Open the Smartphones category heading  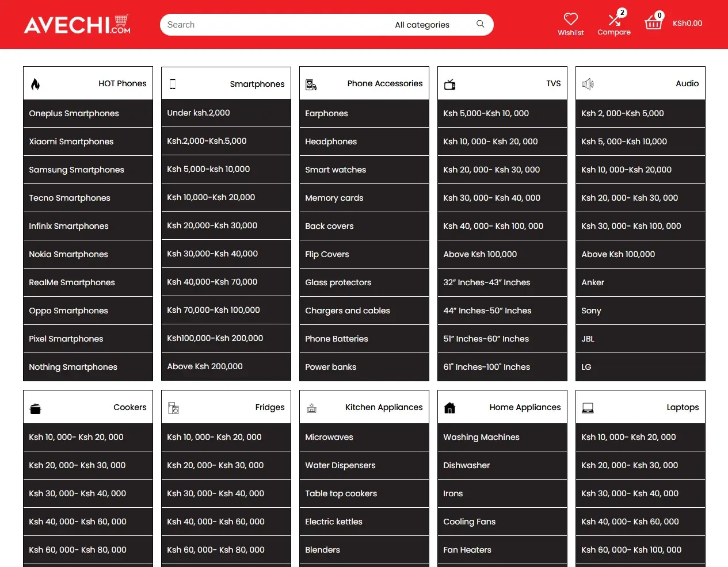(257, 84)
